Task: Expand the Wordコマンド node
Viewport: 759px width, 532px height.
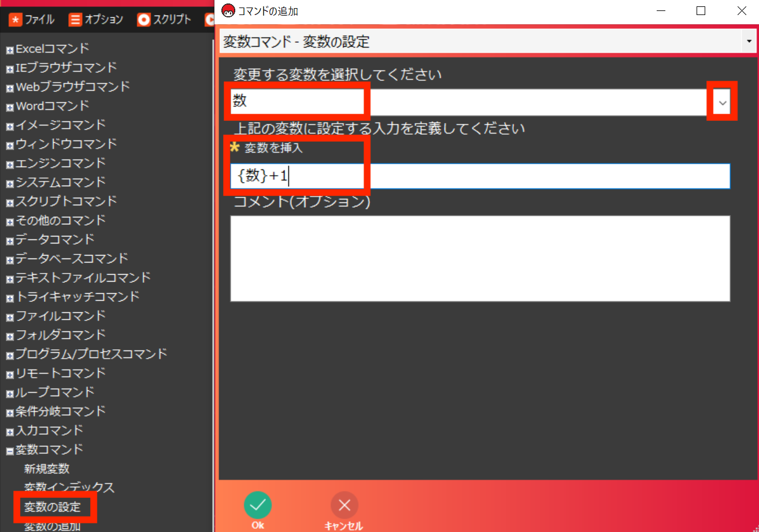Action: [10, 108]
